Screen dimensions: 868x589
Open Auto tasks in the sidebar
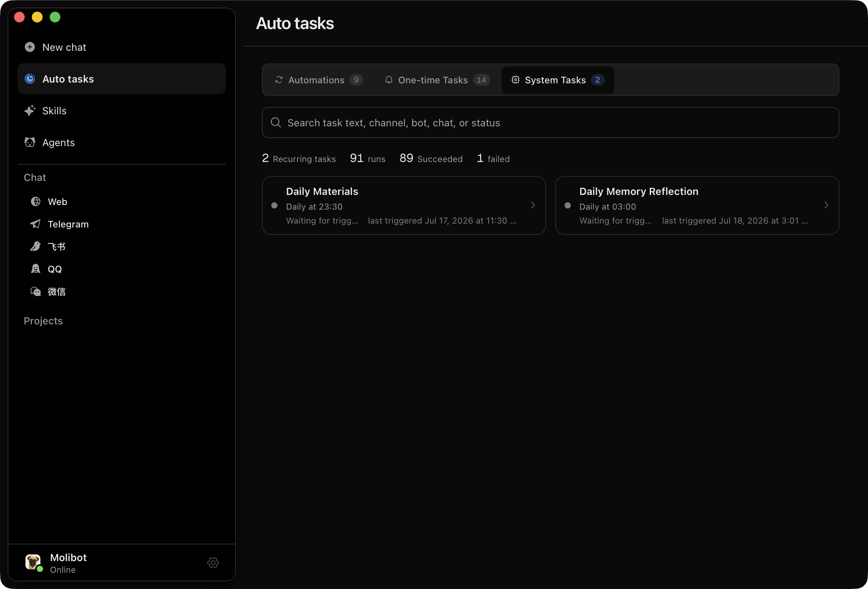pos(122,79)
